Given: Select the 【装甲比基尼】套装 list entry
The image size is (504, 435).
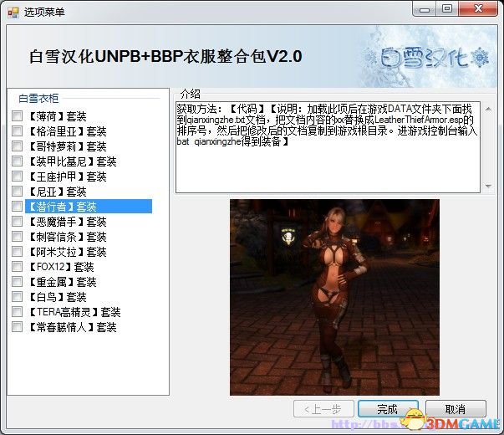Looking at the screenshot, I should point(73,161).
